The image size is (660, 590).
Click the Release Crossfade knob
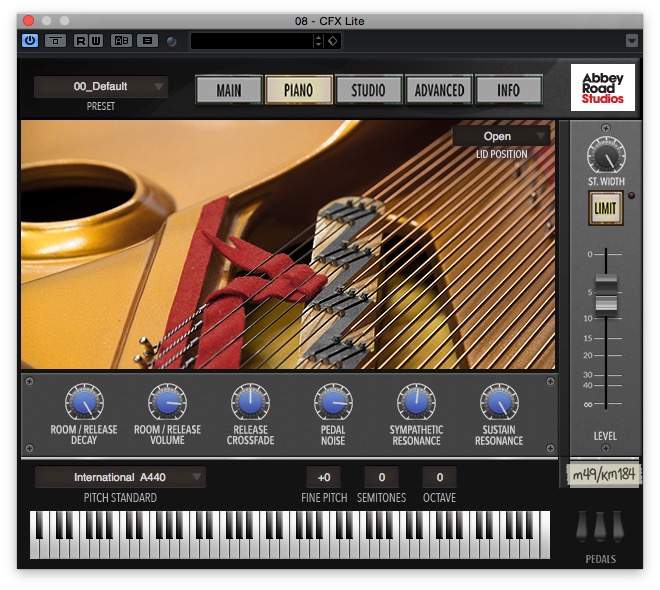pos(250,402)
